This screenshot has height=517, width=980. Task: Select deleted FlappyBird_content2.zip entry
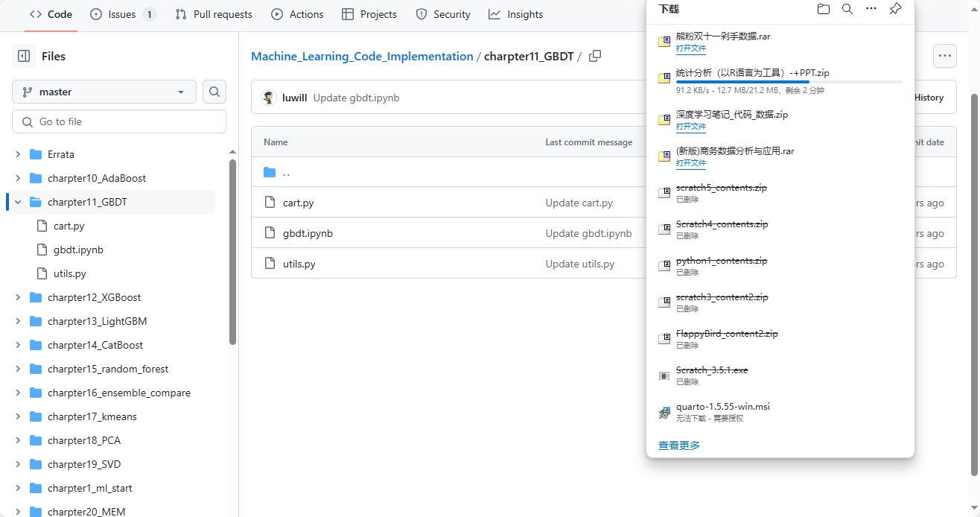[x=780, y=339]
